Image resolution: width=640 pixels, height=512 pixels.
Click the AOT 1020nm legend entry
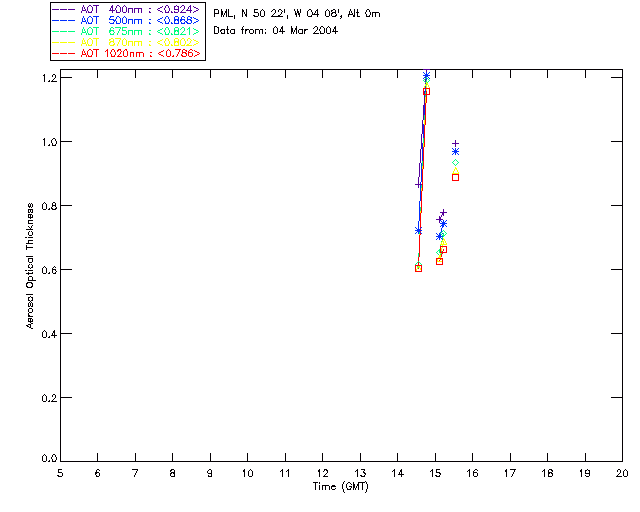127,53
